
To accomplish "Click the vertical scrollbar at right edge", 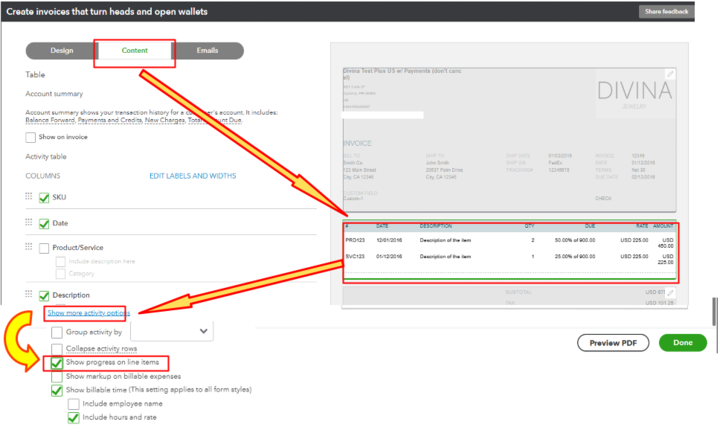I will [x=714, y=312].
